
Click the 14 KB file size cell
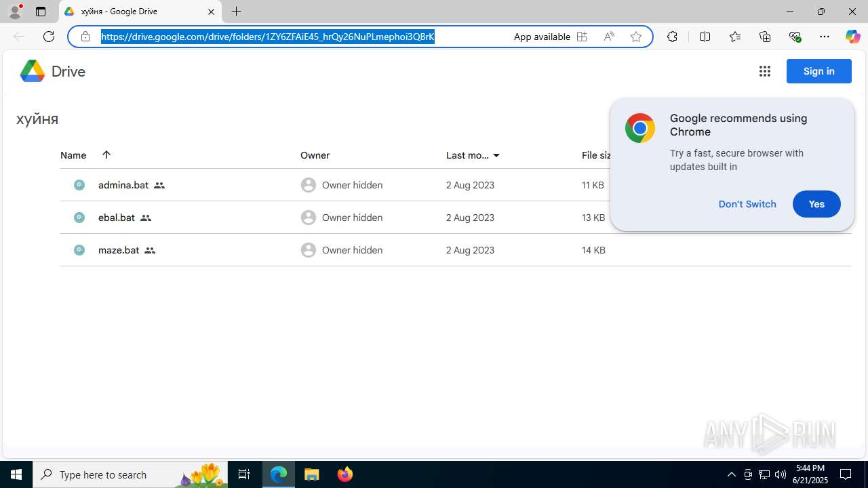click(x=593, y=250)
